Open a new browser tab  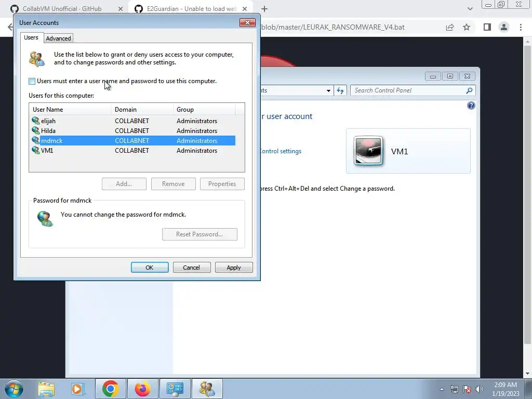coord(264,9)
